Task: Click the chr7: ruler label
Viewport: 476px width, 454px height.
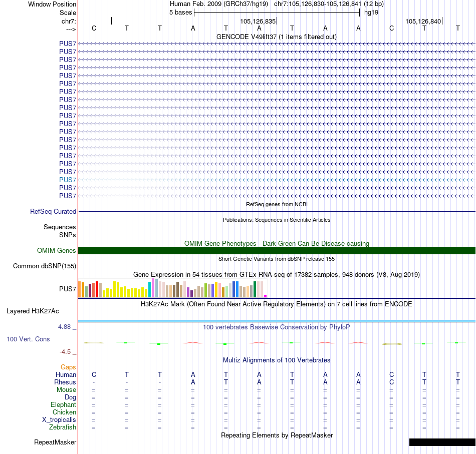Action: coord(69,21)
